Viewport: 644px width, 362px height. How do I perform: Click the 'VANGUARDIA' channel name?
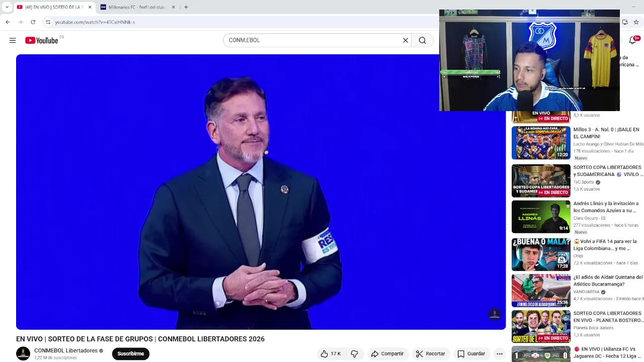coord(586,292)
